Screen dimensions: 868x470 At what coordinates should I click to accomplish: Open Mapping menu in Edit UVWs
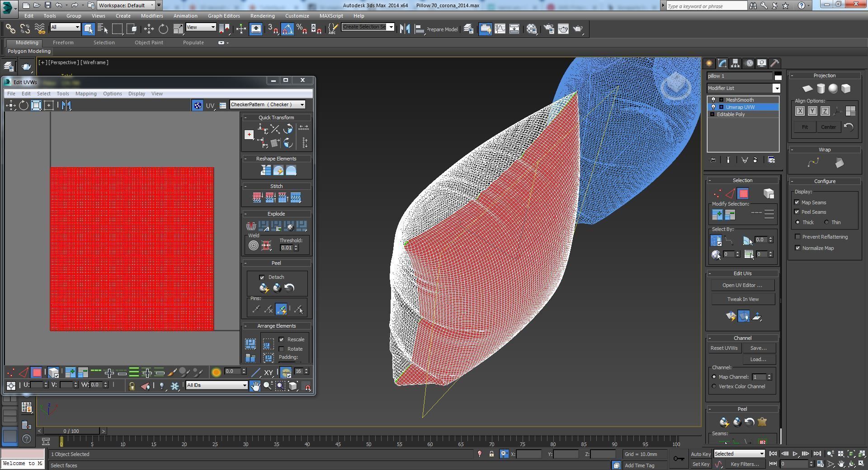86,94
